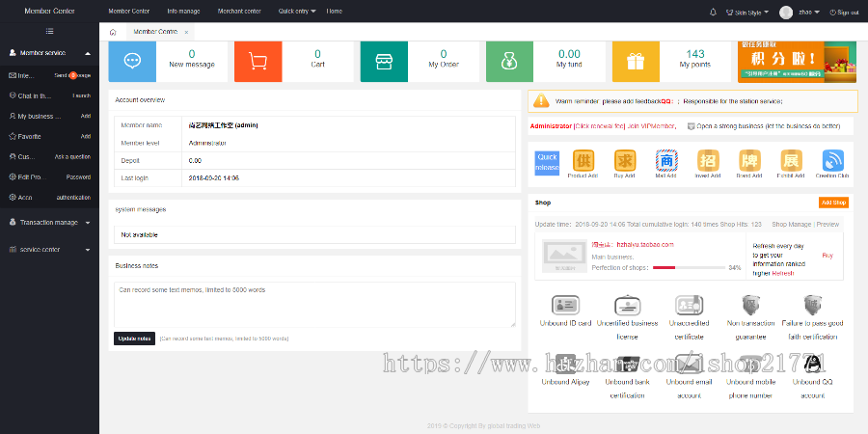Click the Update notes button
Viewport: 868px width, 434px height.
134,339
